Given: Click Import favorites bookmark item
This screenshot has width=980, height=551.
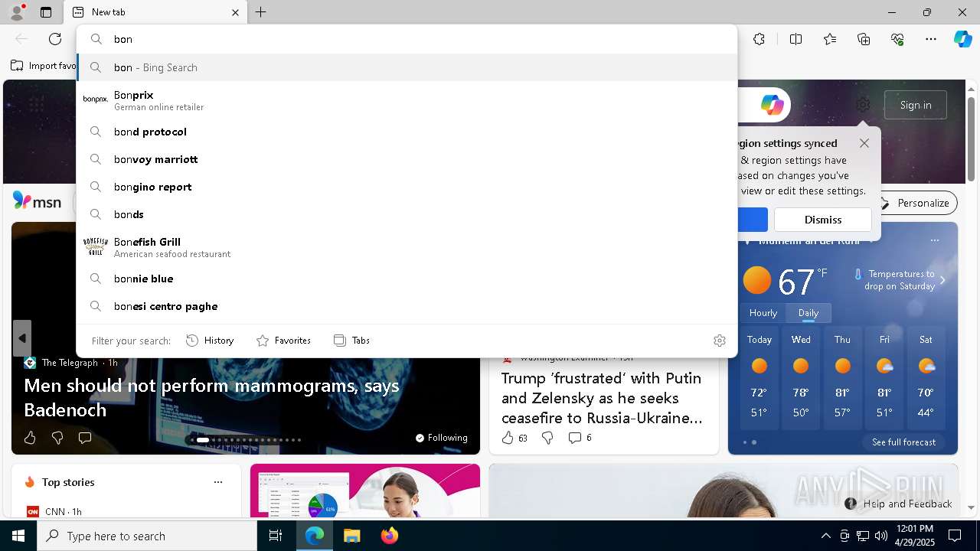Looking at the screenshot, I should pos(44,66).
